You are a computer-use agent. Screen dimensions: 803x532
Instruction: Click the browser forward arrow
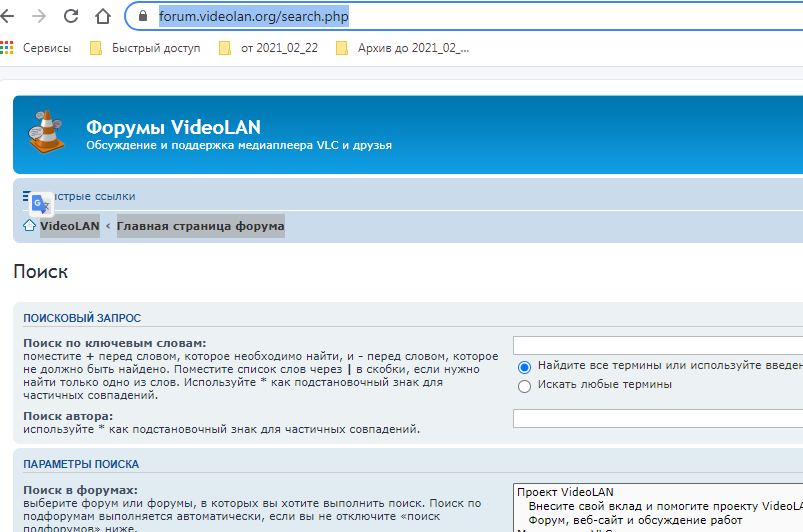39,16
